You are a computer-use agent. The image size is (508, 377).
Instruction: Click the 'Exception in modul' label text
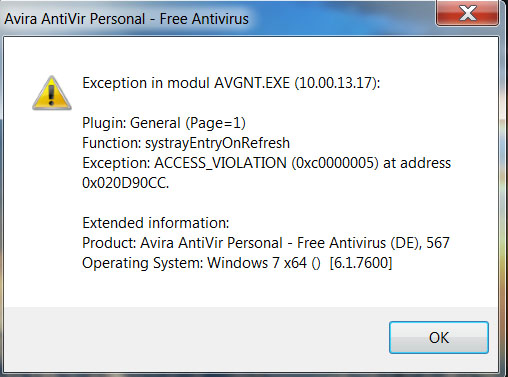pos(146,83)
